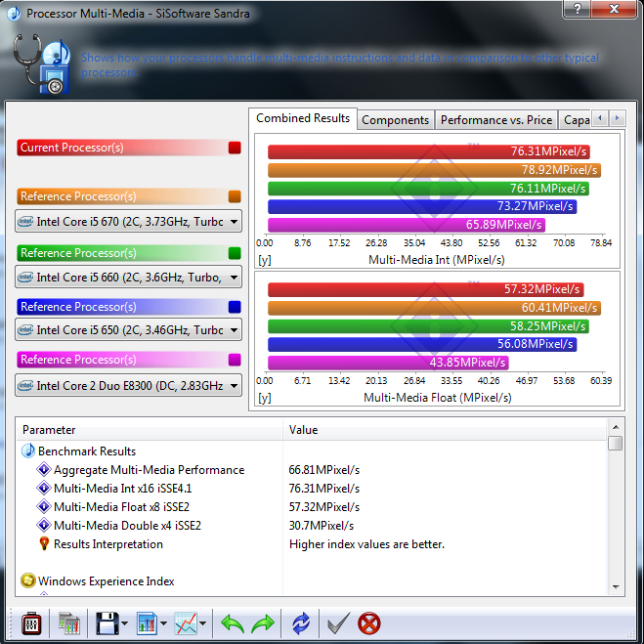Click the green Reference Processor color swatch
The image size is (644, 644).
pos(235,253)
